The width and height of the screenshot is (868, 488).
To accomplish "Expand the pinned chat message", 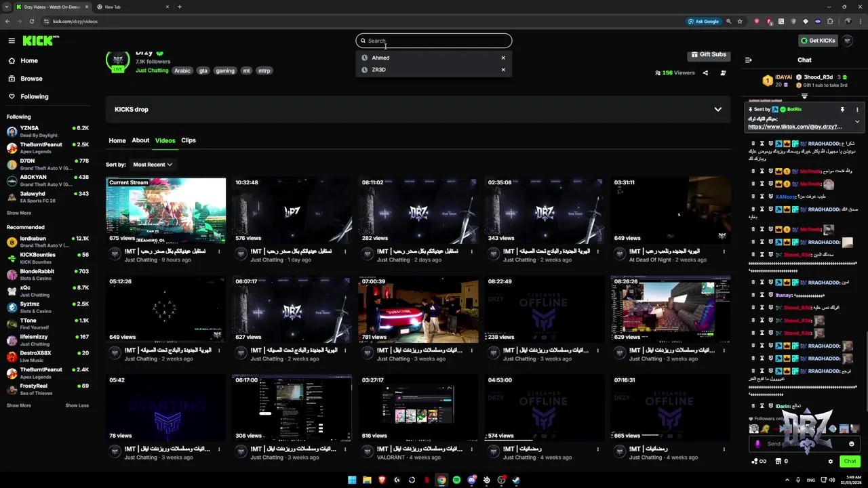I will click(857, 121).
